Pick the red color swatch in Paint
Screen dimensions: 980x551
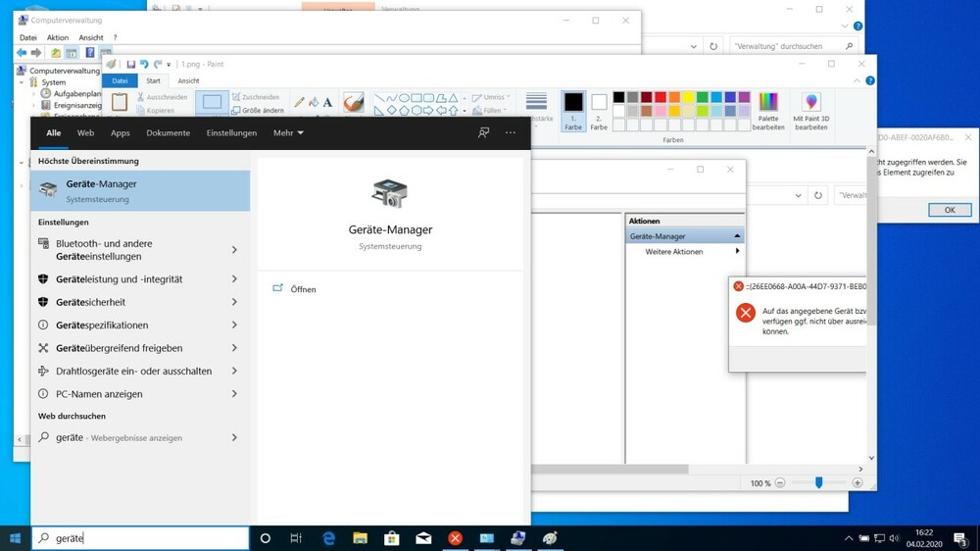coord(661,97)
